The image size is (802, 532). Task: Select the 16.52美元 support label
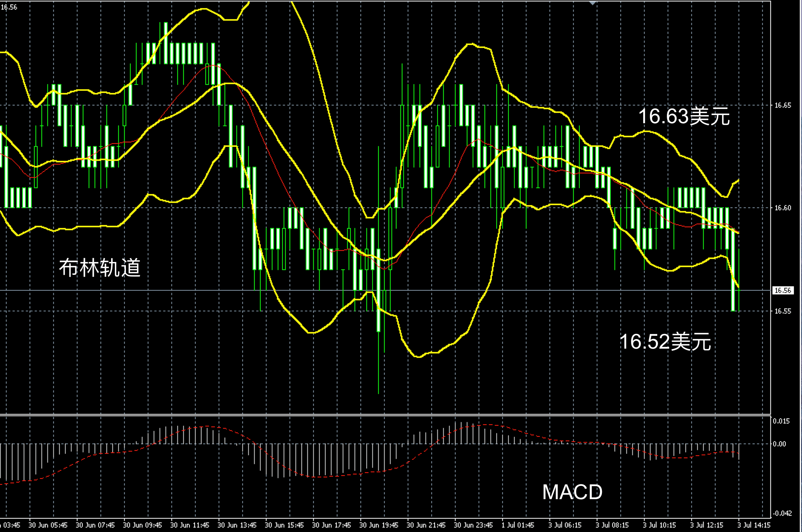click(x=665, y=341)
